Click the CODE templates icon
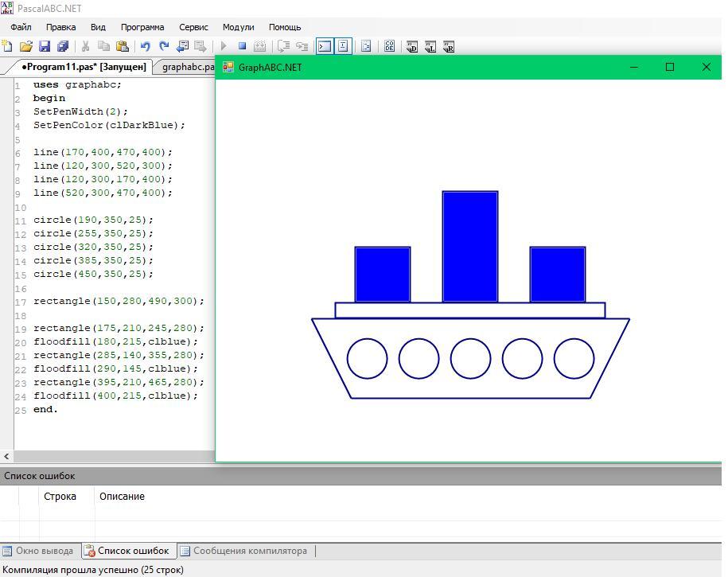 pos(389,46)
